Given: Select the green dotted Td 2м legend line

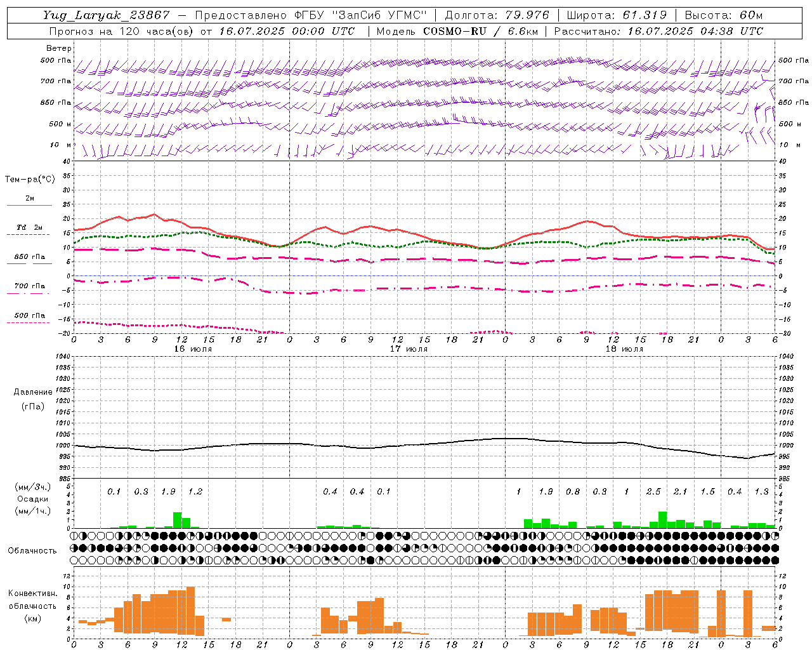Looking at the screenshot, I should pyautogui.click(x=28, y=234).
